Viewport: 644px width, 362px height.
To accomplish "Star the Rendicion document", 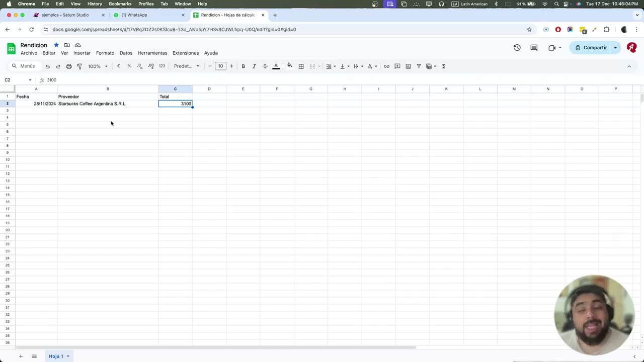I will (x=56, y=45).
